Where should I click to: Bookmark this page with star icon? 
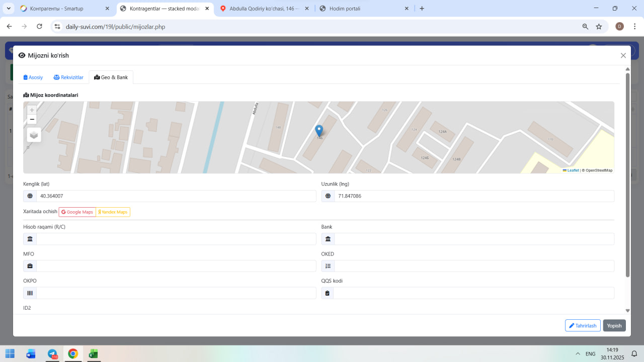pyautogui.click(x=599, y=27)
